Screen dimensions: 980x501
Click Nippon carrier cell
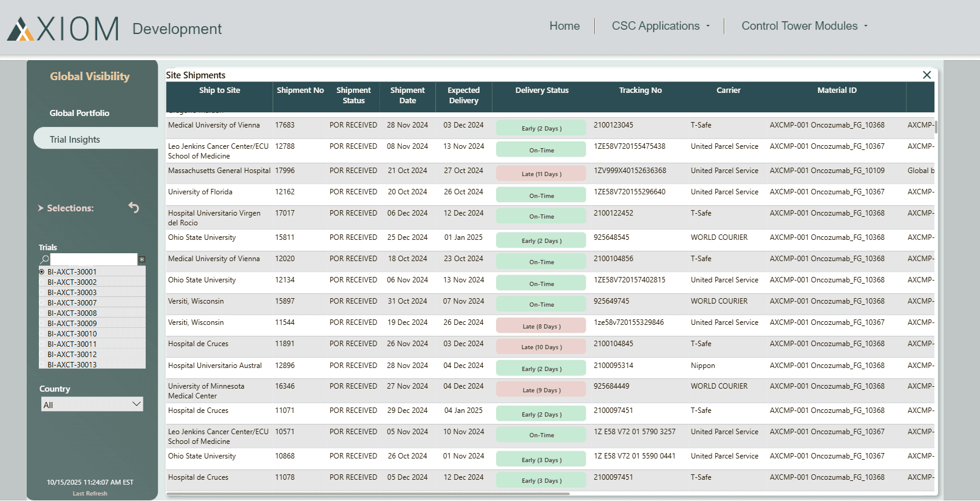coord(703,366)
